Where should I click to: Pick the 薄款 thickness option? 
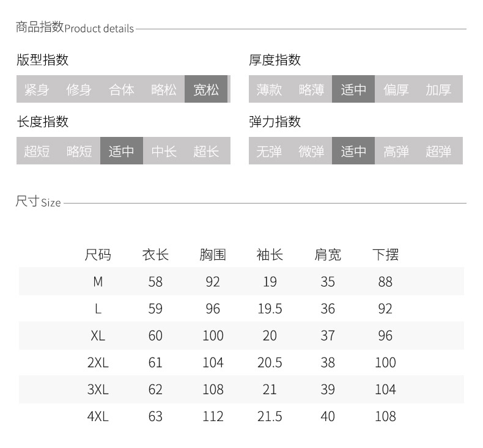269,89
